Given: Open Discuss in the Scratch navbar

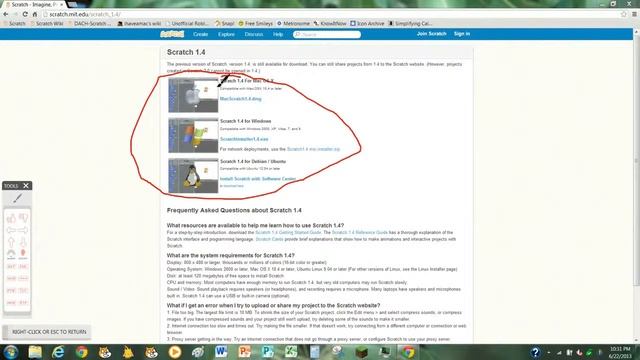Looking at the screenshot, I should [x=254, y=34].
